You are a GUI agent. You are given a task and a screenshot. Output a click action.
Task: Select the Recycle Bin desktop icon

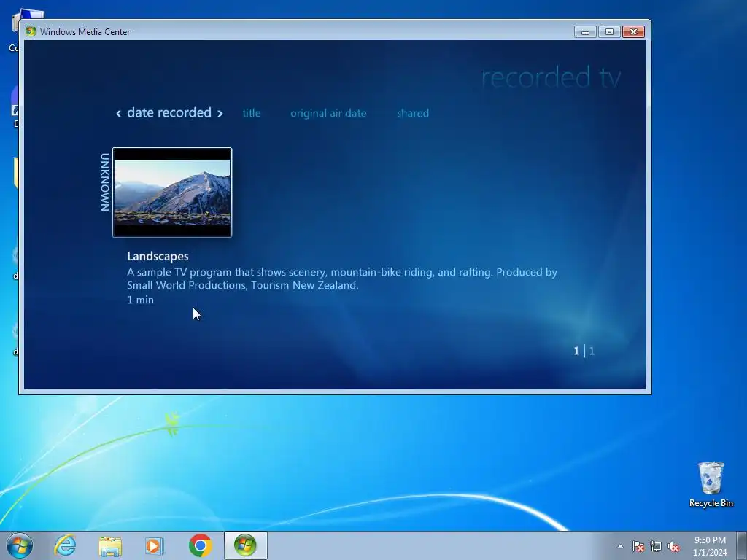[711, 484]
